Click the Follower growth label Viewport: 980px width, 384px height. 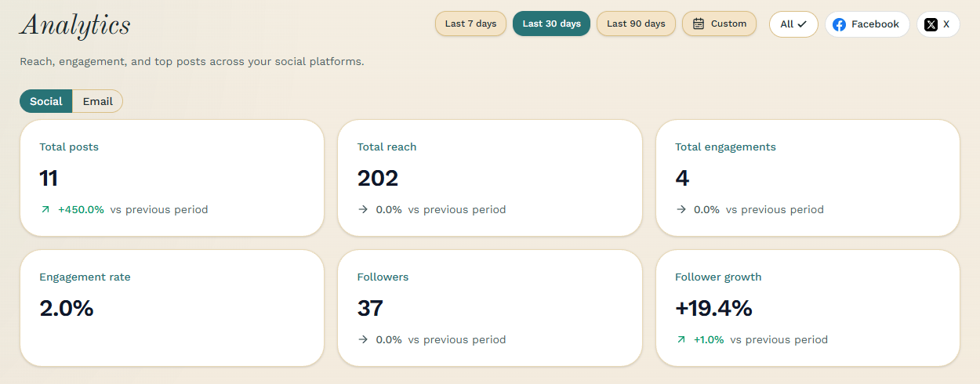[x=718, y=277]
